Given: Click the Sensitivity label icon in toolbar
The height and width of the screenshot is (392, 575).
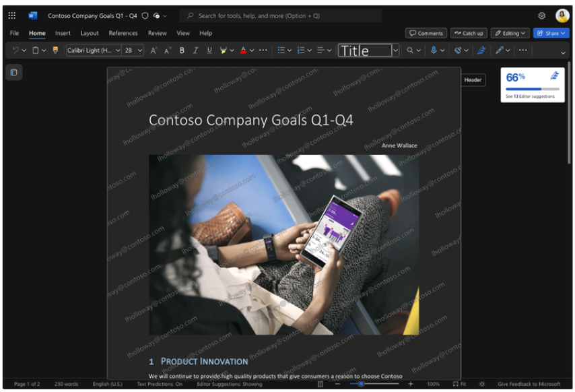Looking at the screenshot, I should (x=458, y=51).
